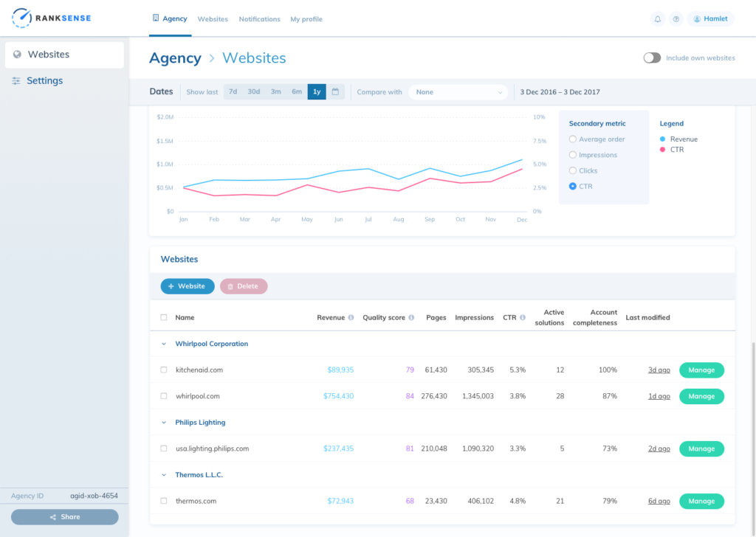
Task: Click the help question mark icon
Action: [x=676, y=19]
